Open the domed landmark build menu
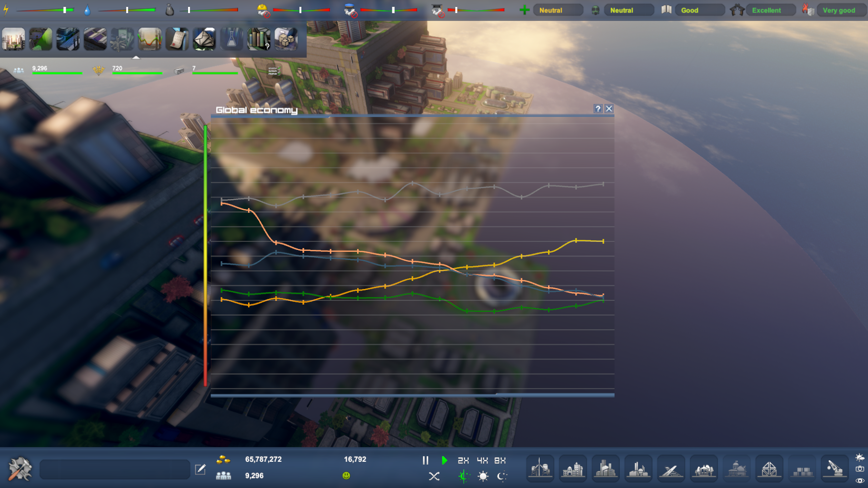868x488 pixels. [x=737, y=469]
